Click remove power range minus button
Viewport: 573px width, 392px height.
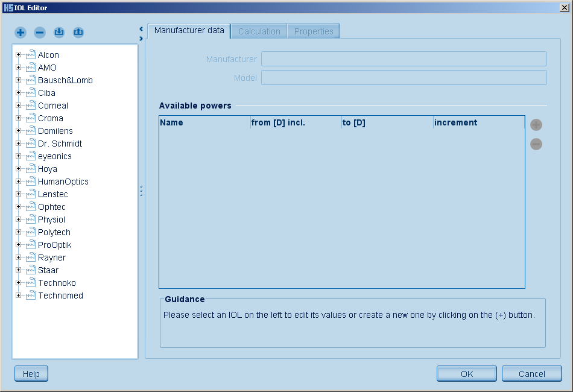536,144
